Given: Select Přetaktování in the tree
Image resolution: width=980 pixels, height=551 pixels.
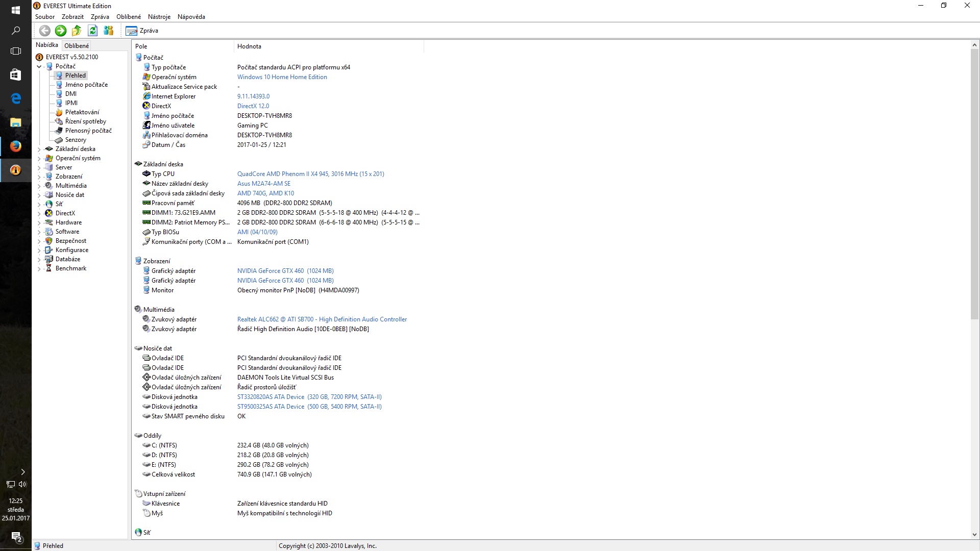Looking at the screenshot, I should [x=82, y=112].
